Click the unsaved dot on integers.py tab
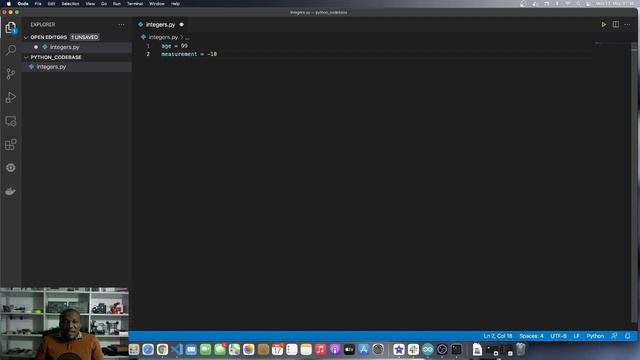 point(182,24)
